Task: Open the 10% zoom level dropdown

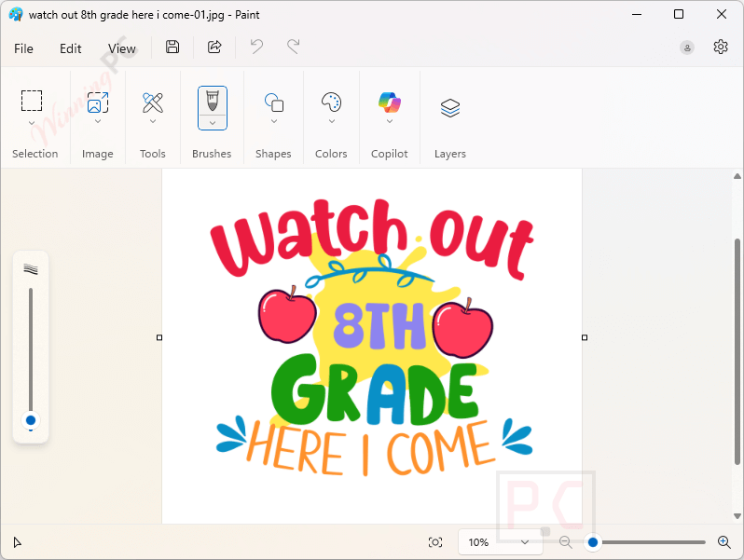Action: click(x=500, y=542)
